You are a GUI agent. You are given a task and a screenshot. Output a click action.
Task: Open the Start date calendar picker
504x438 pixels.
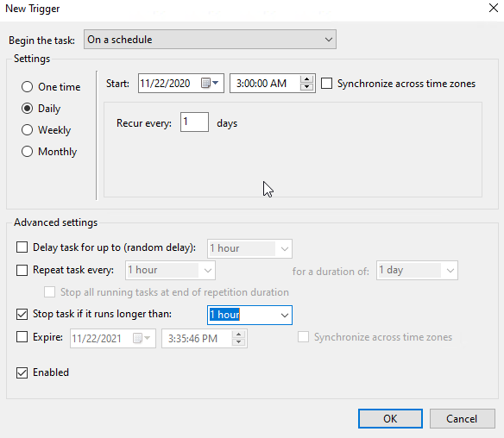point(210,83)
